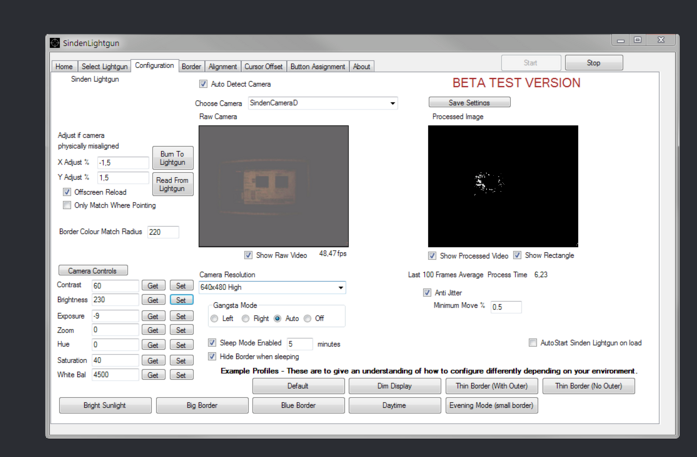Switch to the Home tab
Viewport: 697px width, 457px height.
point(64,66)
